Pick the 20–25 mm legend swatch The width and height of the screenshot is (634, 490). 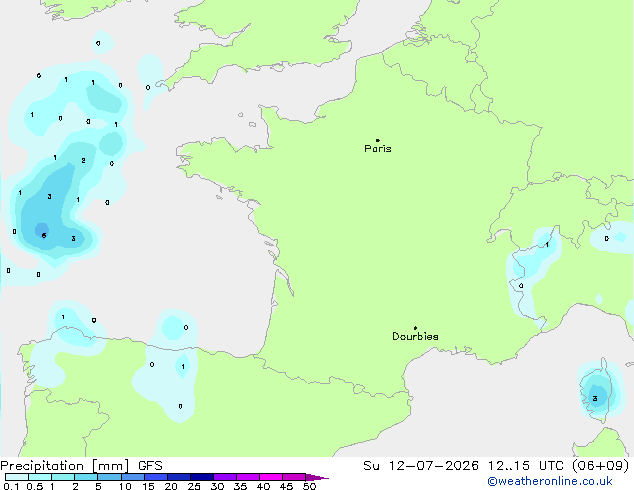tap(178, 477)
